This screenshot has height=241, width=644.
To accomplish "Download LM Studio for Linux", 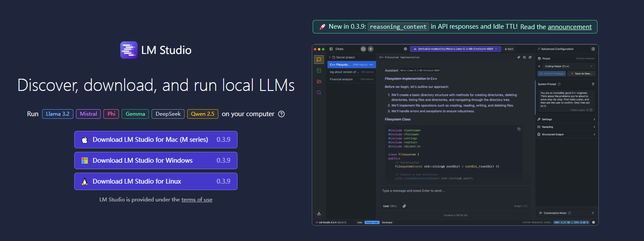I will pos(156,181).
